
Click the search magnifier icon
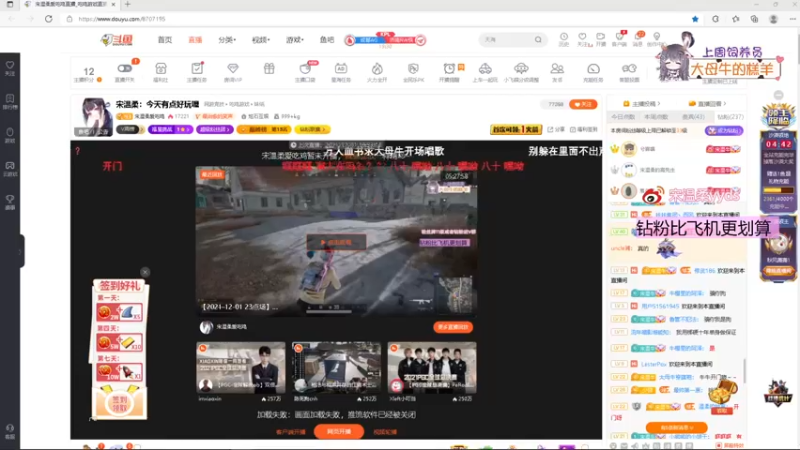click(x=538, y=40)
